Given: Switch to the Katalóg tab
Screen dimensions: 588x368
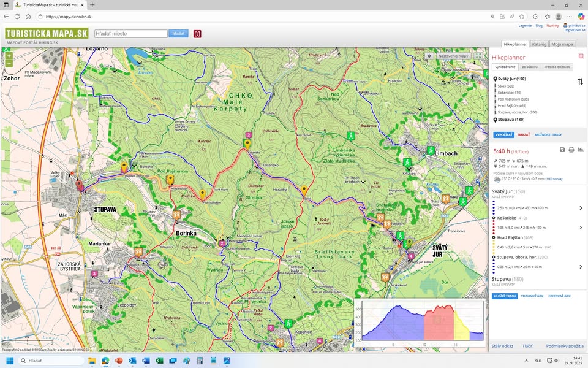Looking at the screenshot, I should coord(539,44).
